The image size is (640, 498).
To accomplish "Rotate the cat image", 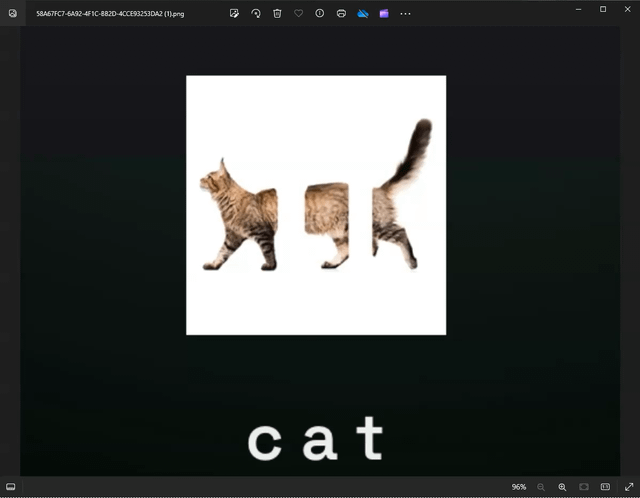I will tap(256, 14).
